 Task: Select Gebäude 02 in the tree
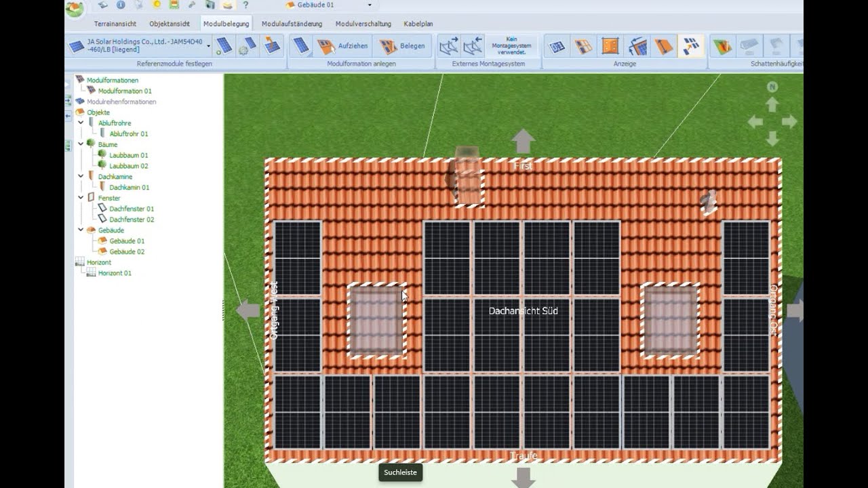click(x=127, y=251)
